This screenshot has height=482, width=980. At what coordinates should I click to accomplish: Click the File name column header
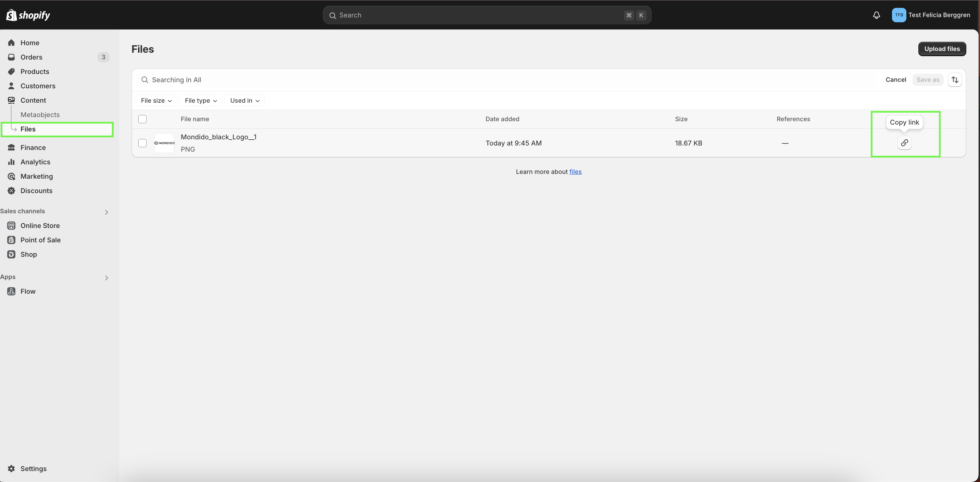tap(195, 119)
